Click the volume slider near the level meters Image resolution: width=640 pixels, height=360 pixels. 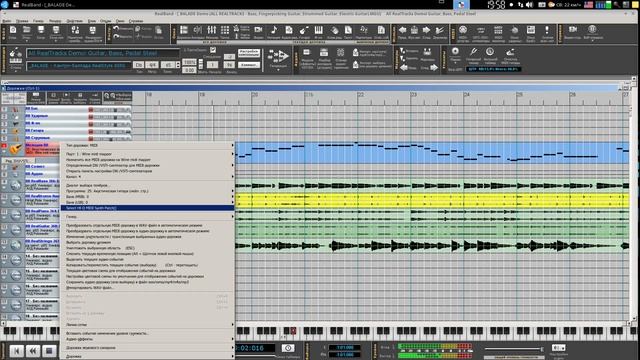pos(513,349)
